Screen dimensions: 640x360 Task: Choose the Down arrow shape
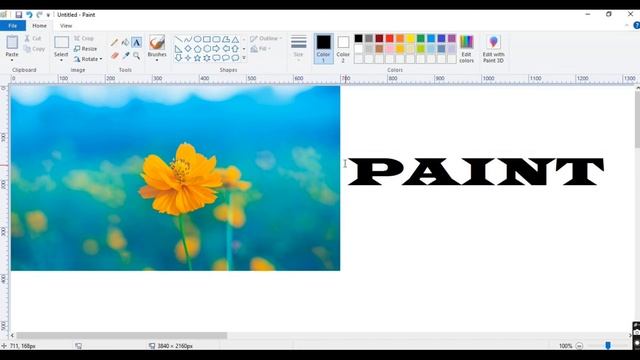(x=178, y=58)
